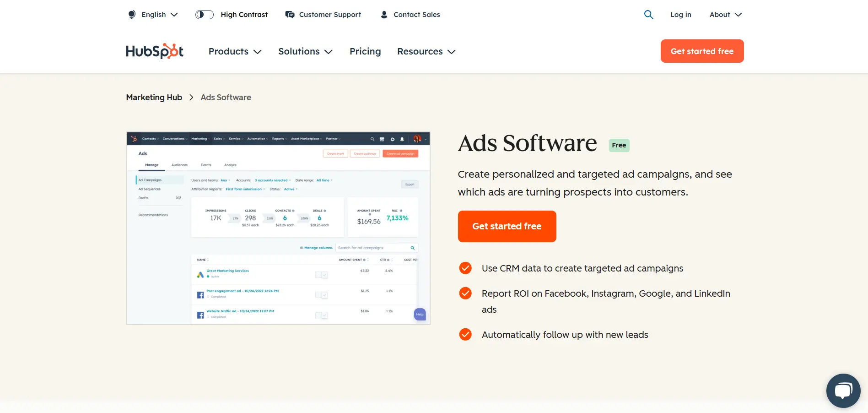Click checkmark beside Use CRM data
The image size is (868, 413).
coord(465,268)
